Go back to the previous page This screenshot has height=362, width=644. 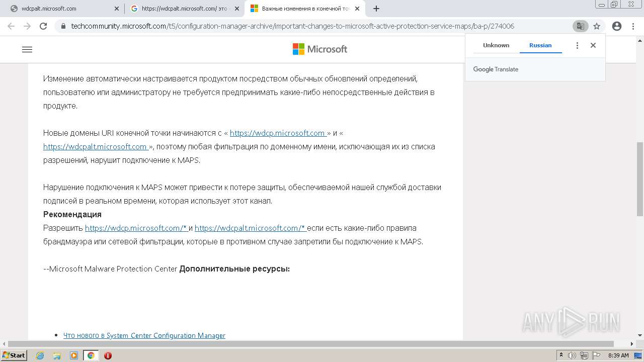[x=11, y=26]
